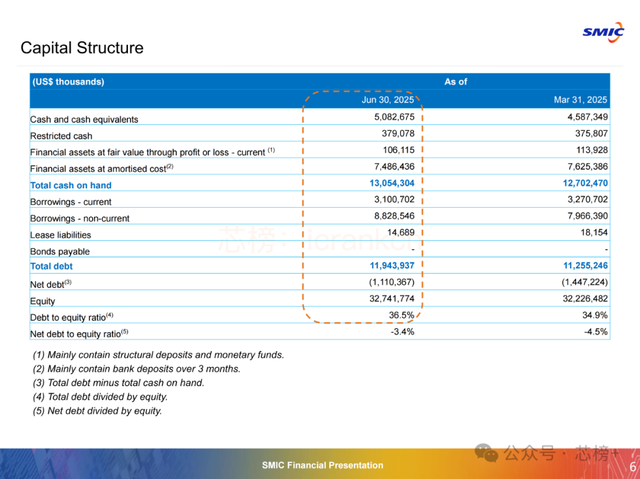This screenshot has width=640, height=479.
Task: Click footnote (1) about structural deposits
Action: [158, 355]
